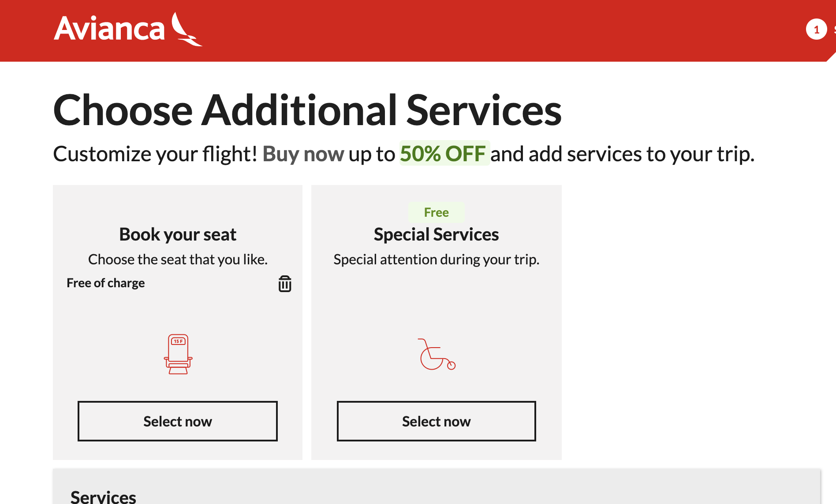This screenshot has height=504, width=836.
Task: Click the Services section heading
Action: 103,497
